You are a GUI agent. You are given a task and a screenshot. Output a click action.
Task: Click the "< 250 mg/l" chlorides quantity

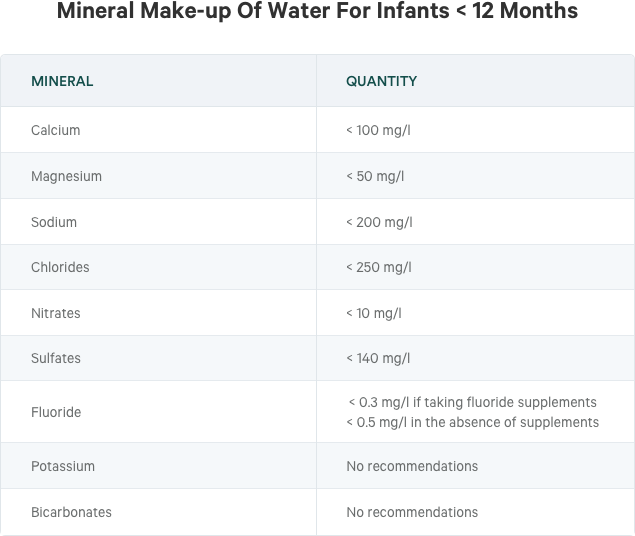pyautogui.click(x=379, y=267)
